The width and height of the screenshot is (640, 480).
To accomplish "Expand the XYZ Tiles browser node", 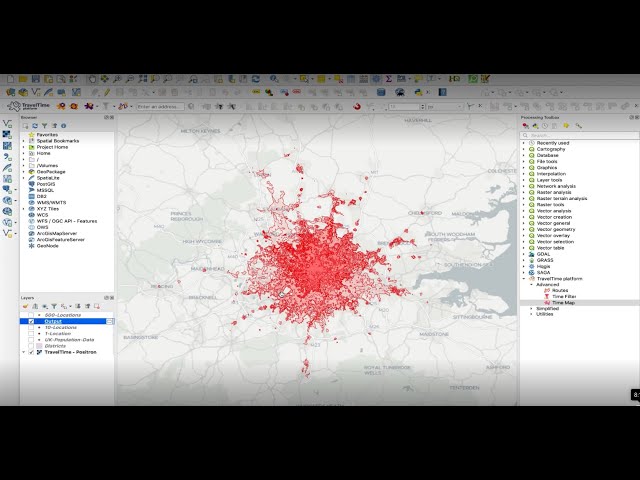I will [x=24, y=209].
